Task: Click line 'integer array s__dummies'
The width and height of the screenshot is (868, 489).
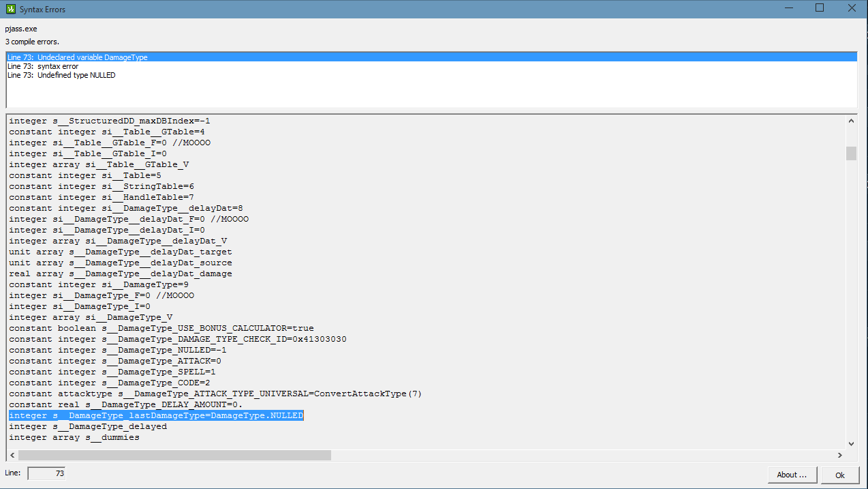Action: [74, 437]
